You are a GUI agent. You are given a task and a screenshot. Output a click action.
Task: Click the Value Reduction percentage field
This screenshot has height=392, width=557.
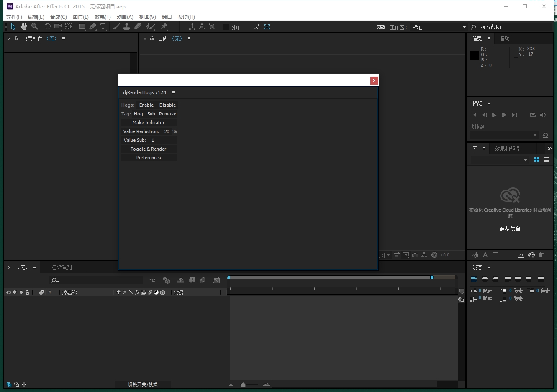pyautogui.click(x=167, y=131)
